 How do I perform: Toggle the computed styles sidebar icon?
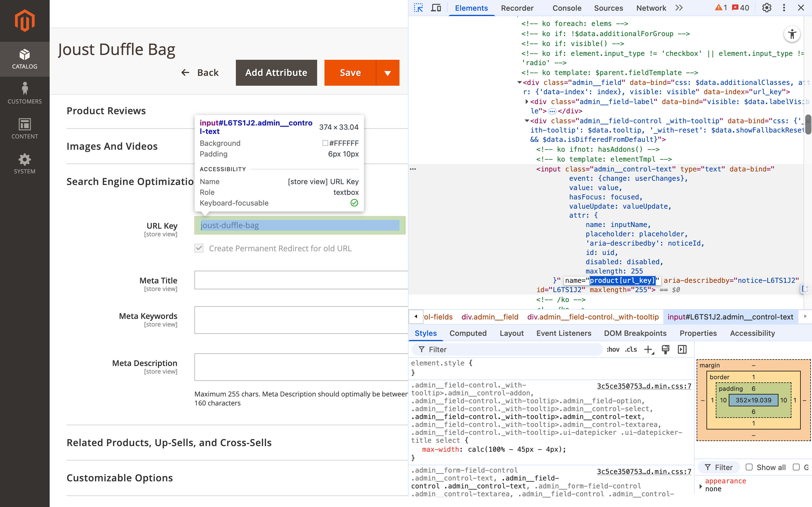pos(682,349)
